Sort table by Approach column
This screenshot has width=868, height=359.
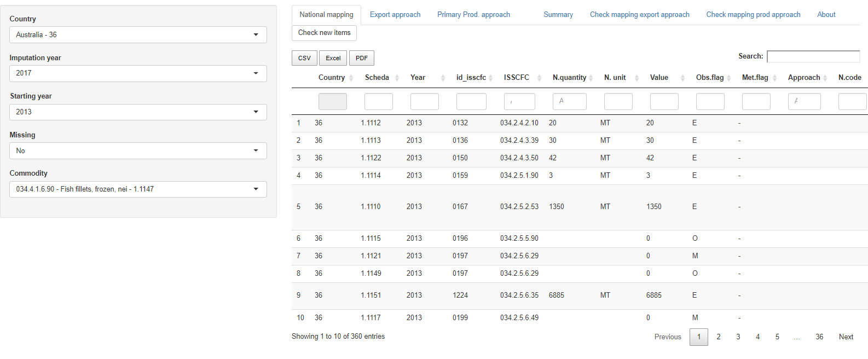coord(804,78)
